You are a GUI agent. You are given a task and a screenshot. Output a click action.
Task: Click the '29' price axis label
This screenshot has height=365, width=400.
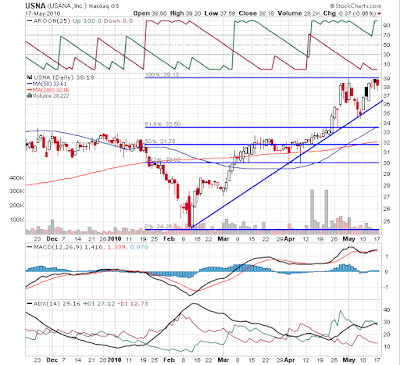387,174
